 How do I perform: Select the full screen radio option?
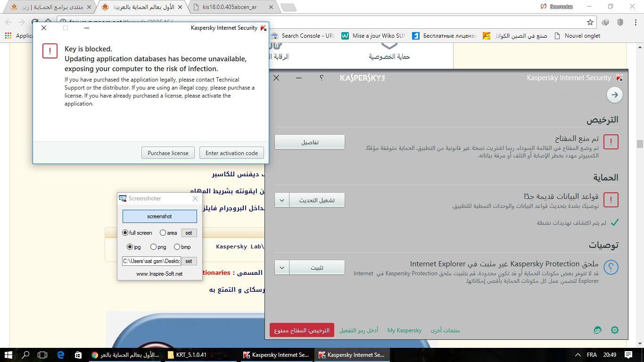[x=137, y=233]
